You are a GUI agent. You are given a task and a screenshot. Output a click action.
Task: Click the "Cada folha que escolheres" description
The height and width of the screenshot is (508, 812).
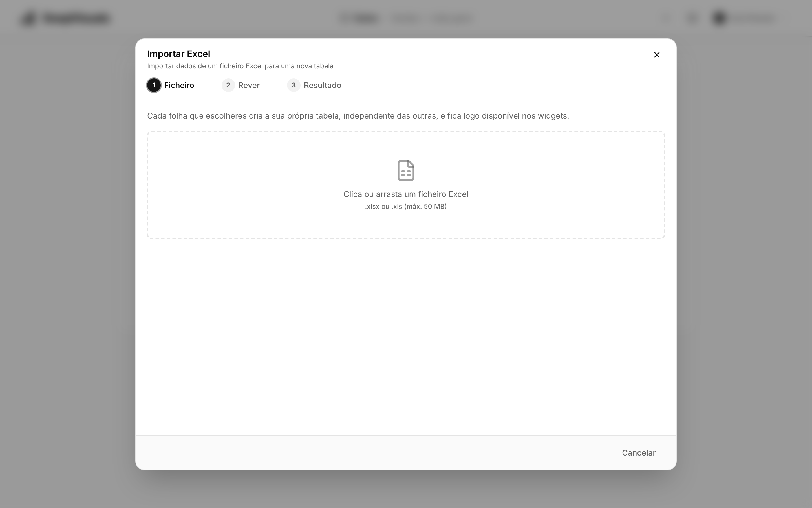pyautogui.click(x=358, y=116)
